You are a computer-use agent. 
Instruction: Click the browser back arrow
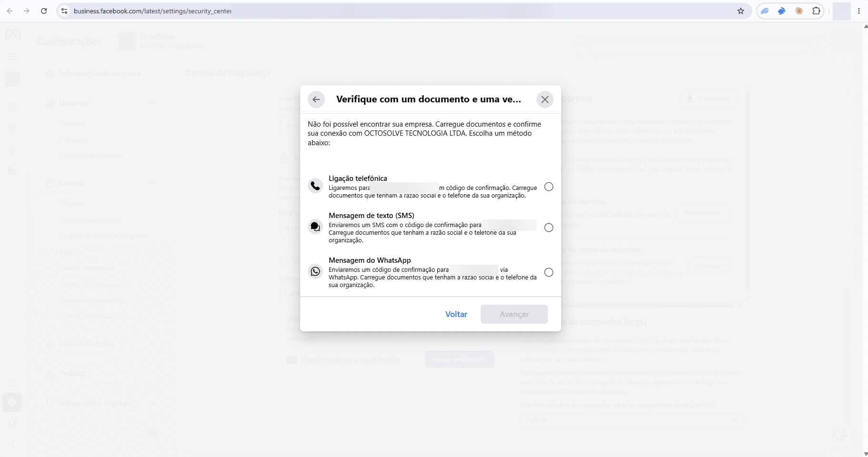(x=10, y=11)
